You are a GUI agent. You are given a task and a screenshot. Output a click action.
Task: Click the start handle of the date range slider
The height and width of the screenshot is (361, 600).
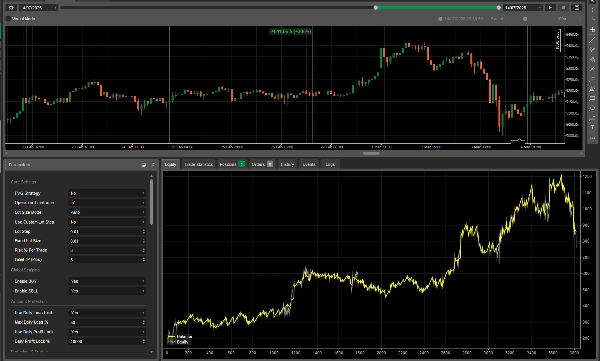pos(376,8)
